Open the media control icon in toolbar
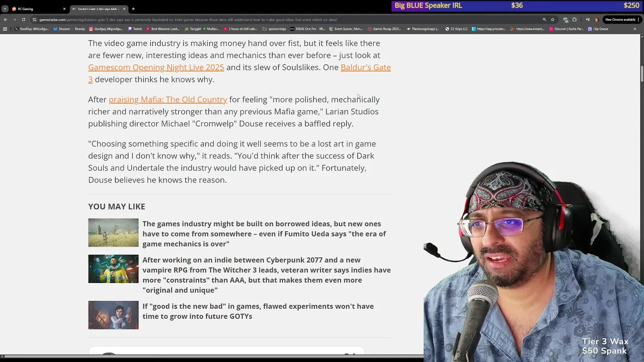 [x=587, y=20]
